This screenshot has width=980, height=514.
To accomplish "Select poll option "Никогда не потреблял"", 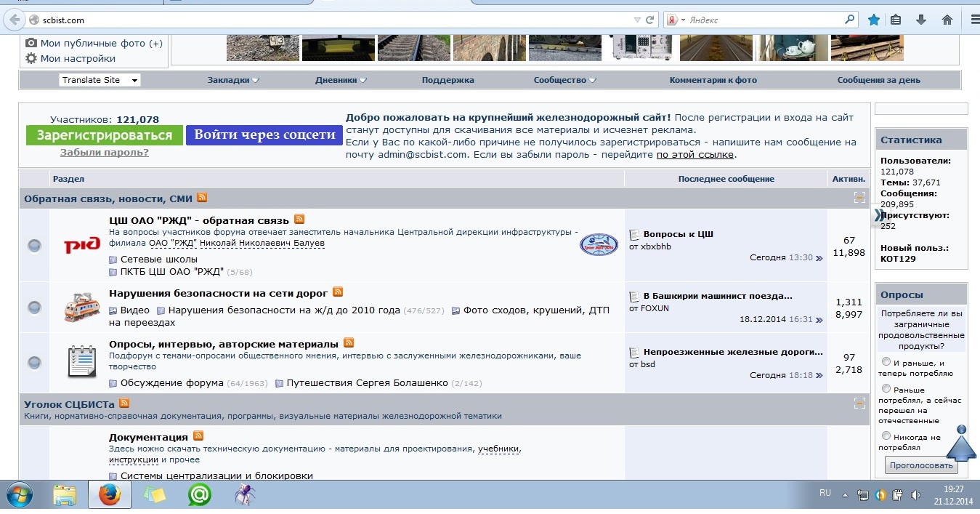I will coord(886,435).
